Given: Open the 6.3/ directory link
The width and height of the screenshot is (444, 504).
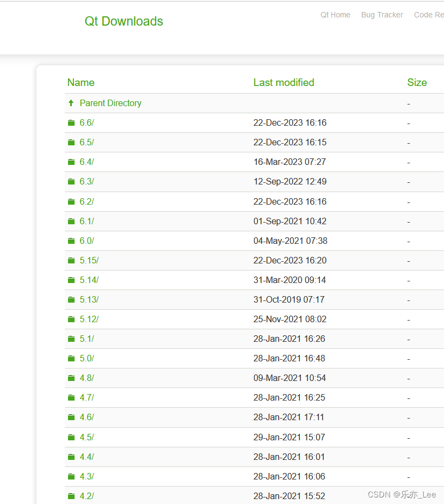Looking at the screenshot, I should click(x=87, y=182).
